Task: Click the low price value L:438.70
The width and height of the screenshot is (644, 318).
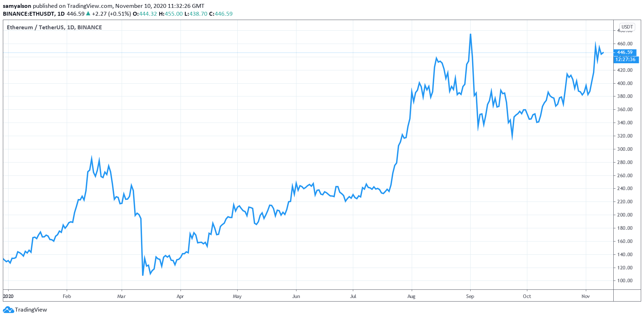Action: pyautogui.click(x=196, y=14)
